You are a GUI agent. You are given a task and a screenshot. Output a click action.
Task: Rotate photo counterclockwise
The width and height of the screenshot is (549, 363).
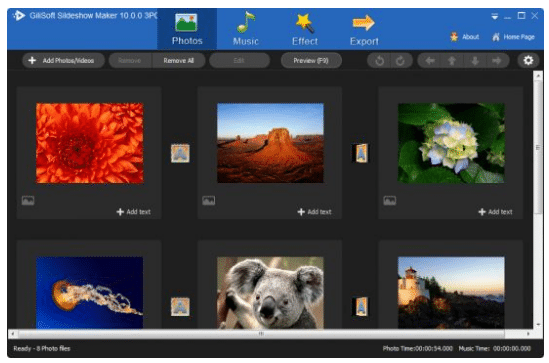[380, 61]
